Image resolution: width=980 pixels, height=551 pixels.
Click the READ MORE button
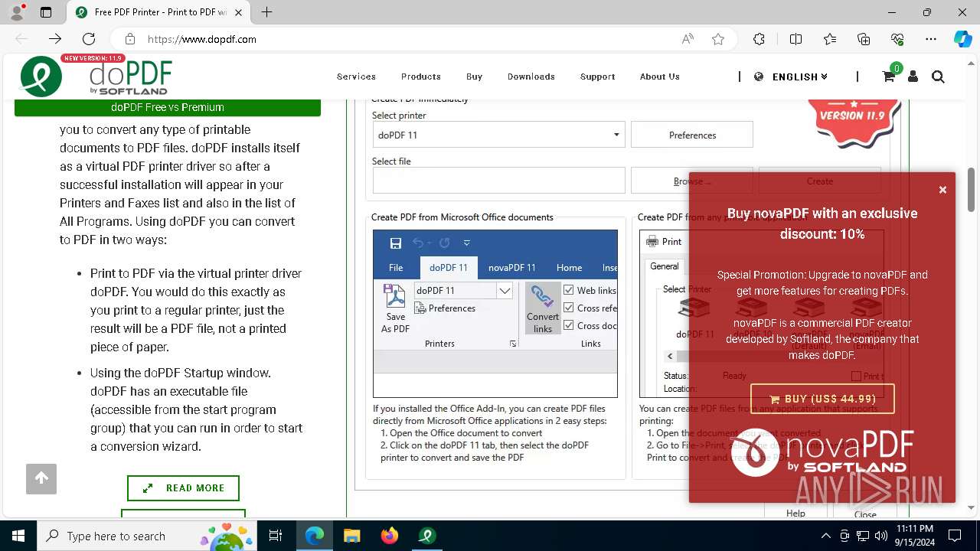click(183, 488)
